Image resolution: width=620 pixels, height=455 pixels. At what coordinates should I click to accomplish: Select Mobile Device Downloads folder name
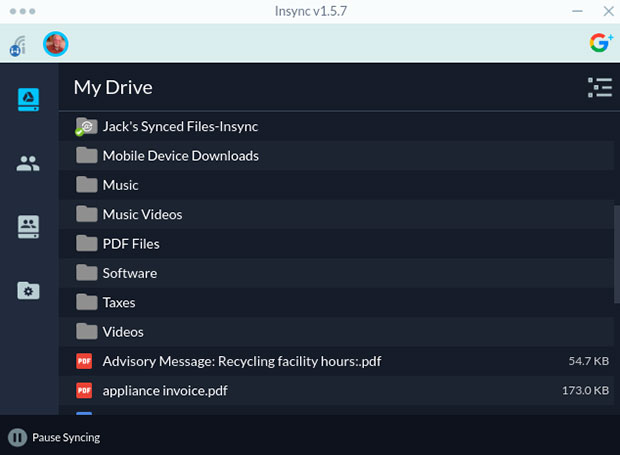[x=181, y=156]
